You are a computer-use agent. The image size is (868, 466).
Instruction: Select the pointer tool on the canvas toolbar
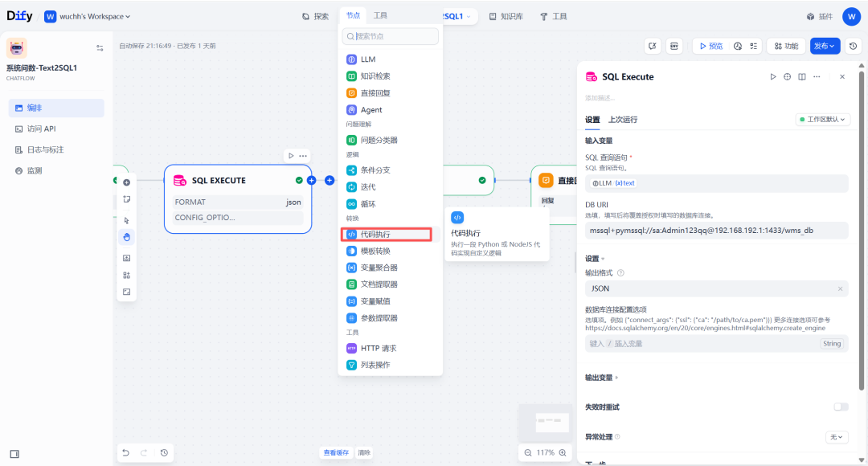(x=127, y=220)
